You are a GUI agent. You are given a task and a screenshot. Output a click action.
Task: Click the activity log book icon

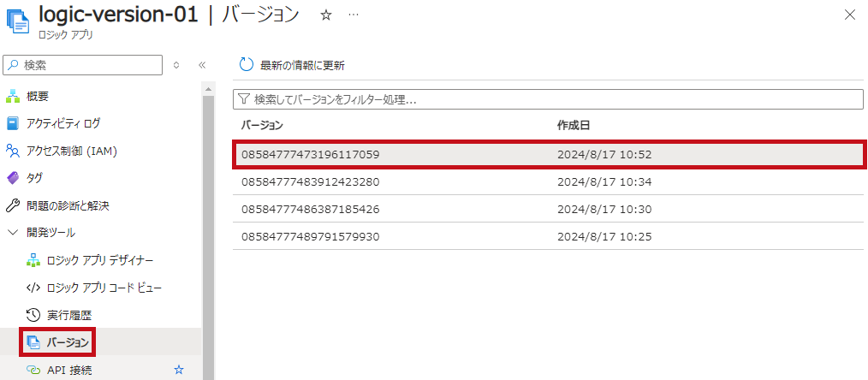coord(12,123)
